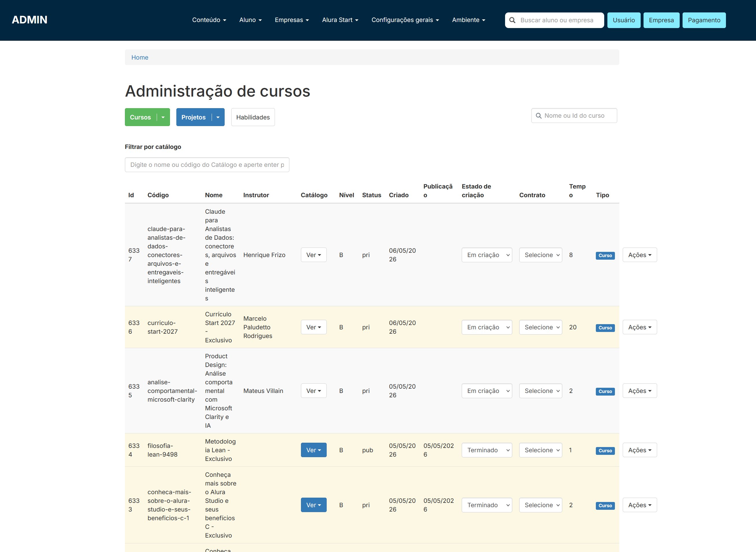Click the Pagamento button
Screen dimensions: 756x552
(x=704, y=20)
